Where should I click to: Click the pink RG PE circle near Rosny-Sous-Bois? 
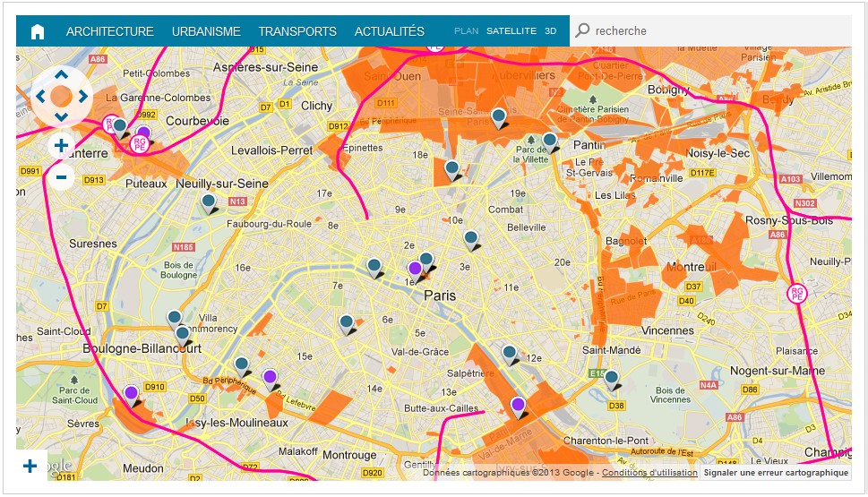(x=796, y=293)
